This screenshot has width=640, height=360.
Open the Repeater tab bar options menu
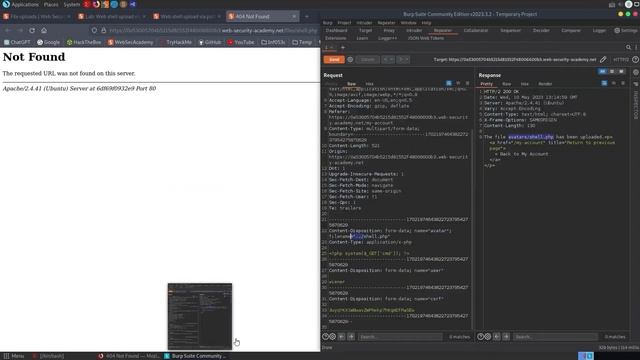point(636,47)
